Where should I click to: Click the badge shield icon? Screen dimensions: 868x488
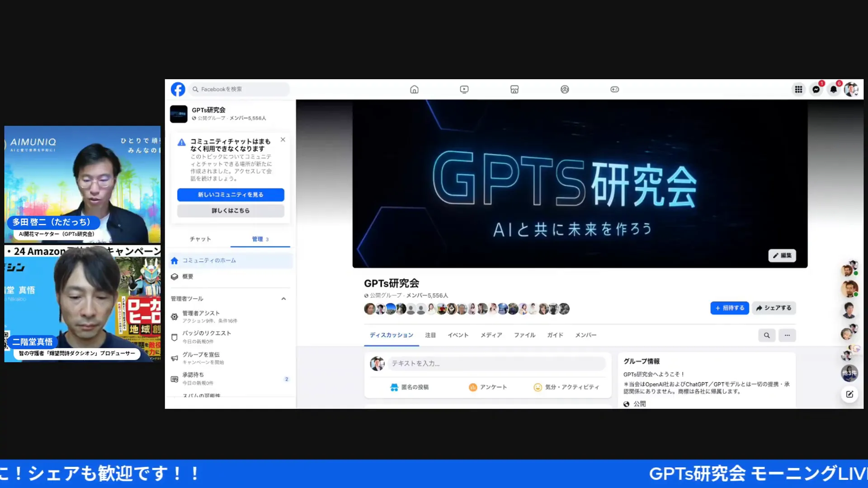coord(175,337)
